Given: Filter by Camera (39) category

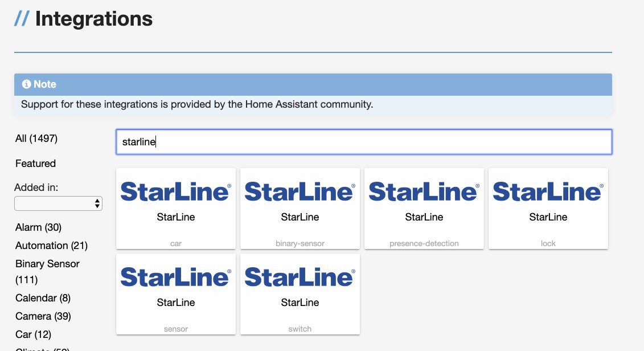Looking at the screenshot, I should 43,316.
